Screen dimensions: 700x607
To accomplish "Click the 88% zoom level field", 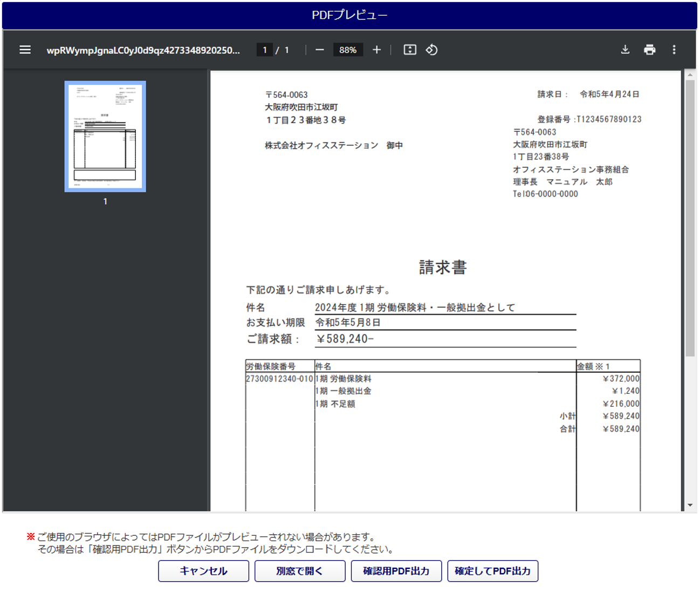I will pos(348,50).
